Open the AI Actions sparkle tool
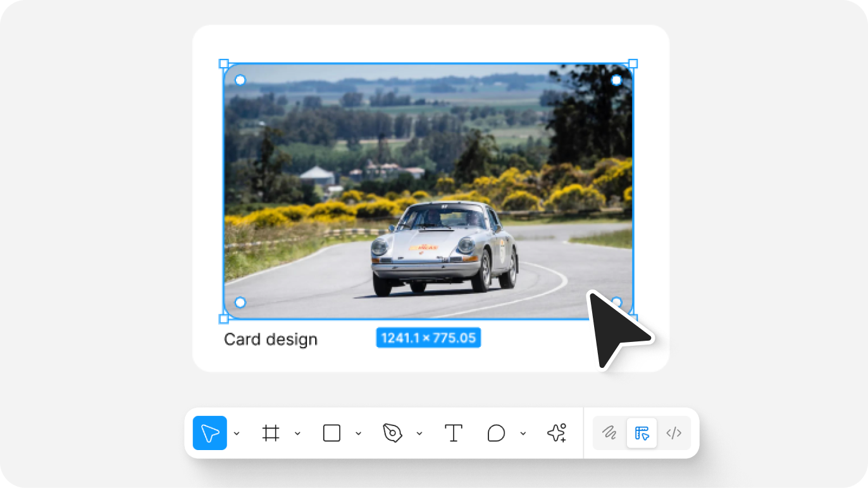Image resolution: width=868 pixels, height=488 pixels. [x=556, y=433]
